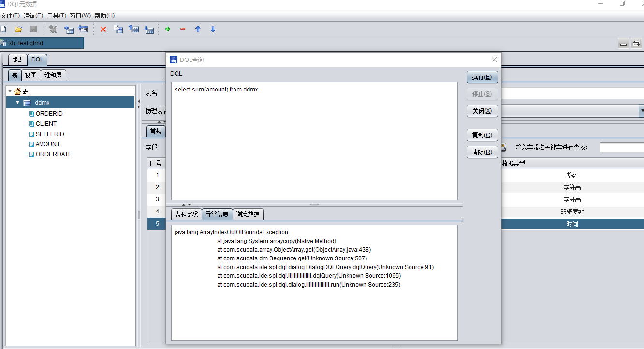Click the ORDERDATE field icon
Viewport: 644px width, 349px height.
32,154
